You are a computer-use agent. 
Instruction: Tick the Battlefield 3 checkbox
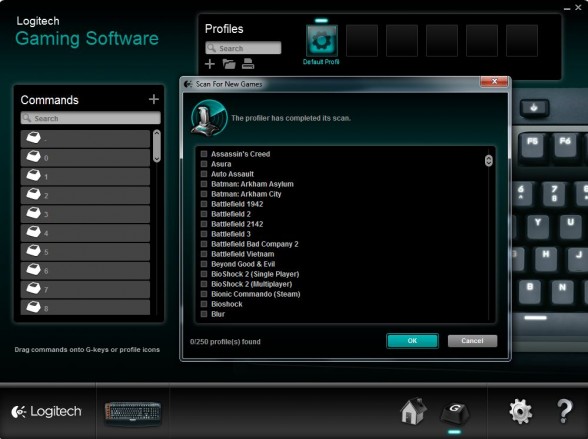tap(204, 234)
